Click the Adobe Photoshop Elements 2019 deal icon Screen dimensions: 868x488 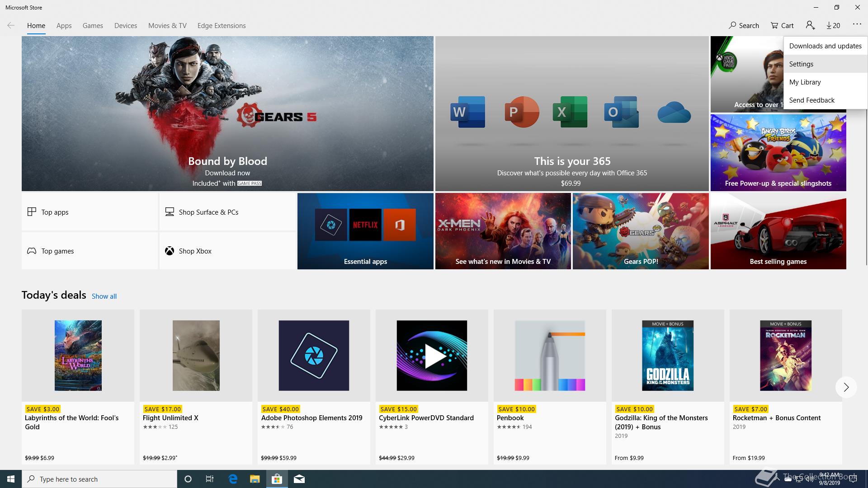314,356
